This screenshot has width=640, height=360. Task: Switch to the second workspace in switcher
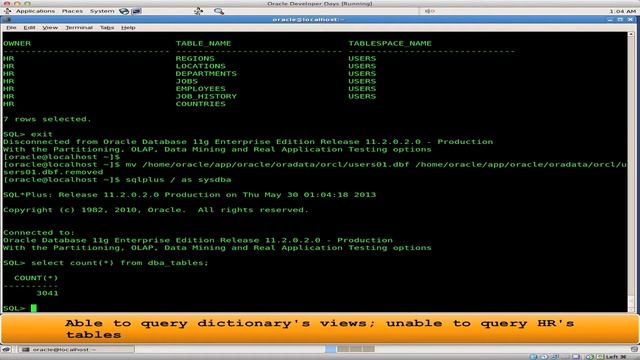(x=343, y=349)
